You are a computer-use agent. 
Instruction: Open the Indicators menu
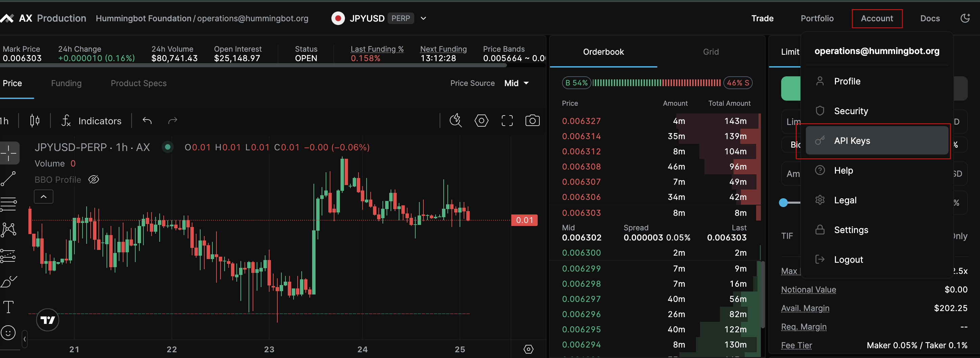[x=92, y=121]
